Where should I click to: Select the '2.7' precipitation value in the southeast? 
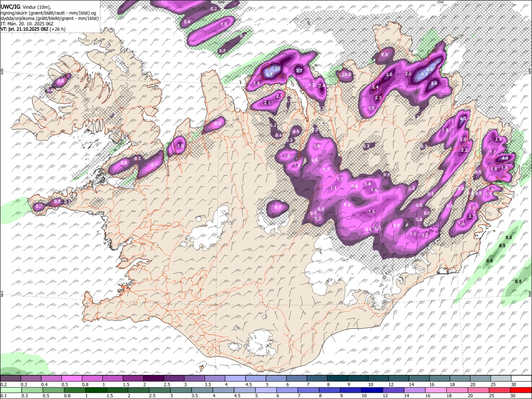click(472, 217)
